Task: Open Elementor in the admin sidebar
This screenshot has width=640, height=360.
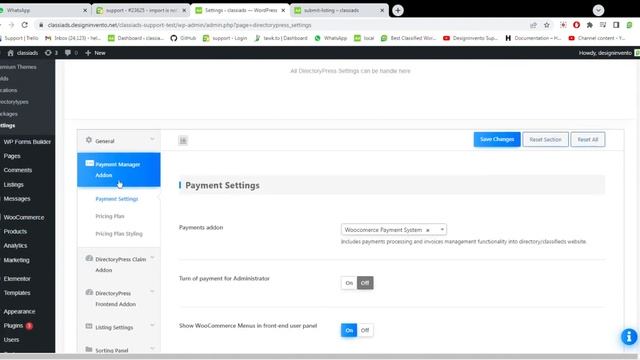Action: [x=17, y=278]
